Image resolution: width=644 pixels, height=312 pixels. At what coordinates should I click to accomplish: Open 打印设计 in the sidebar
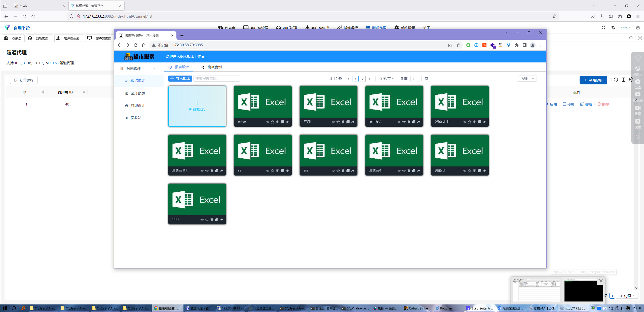[137, 106]
